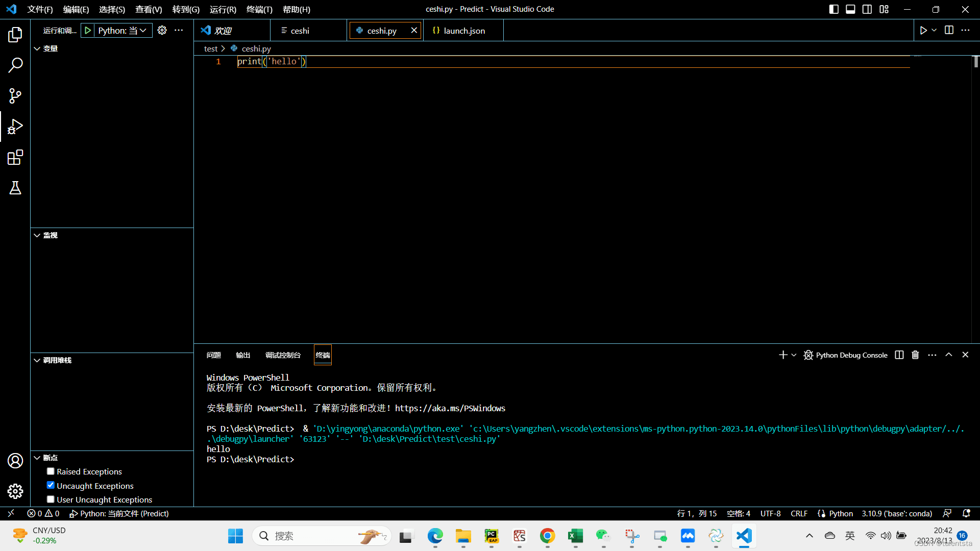Open launch.json via debug gear icon
The height and width of the screenshot is (551, 980).
162,31
